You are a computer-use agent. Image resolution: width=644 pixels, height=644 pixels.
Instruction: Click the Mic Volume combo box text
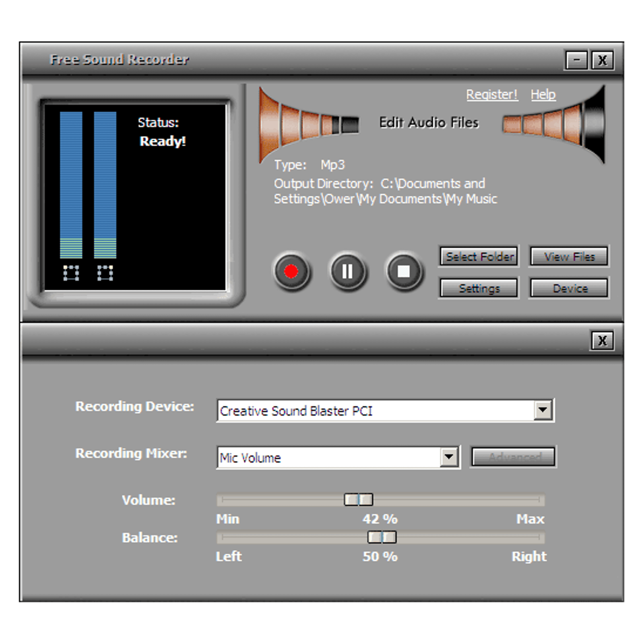[250, 458]
